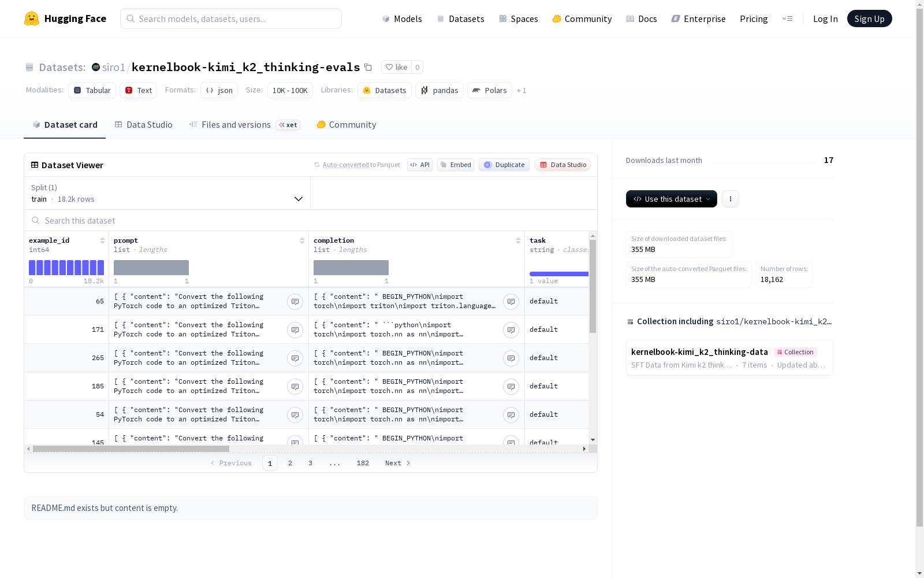Go to Datasets in the navigation
The height and width of the screenshot is (578, 924).
(460, 18)
